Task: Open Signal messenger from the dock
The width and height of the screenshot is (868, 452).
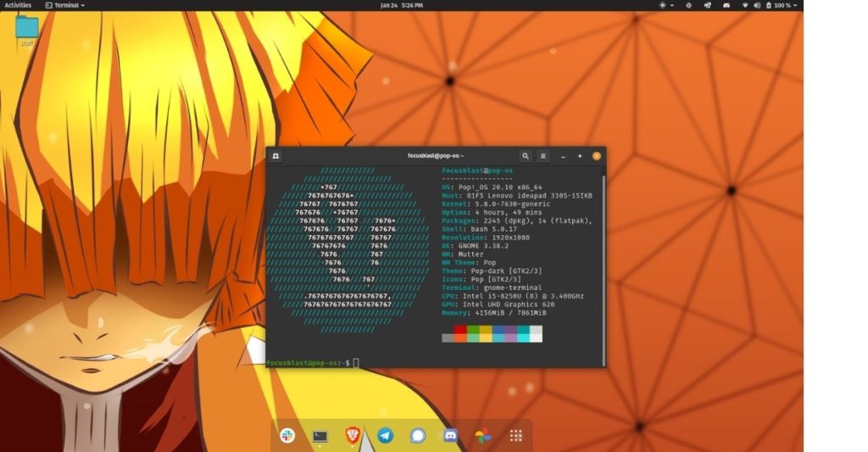Action: [418, 436]
